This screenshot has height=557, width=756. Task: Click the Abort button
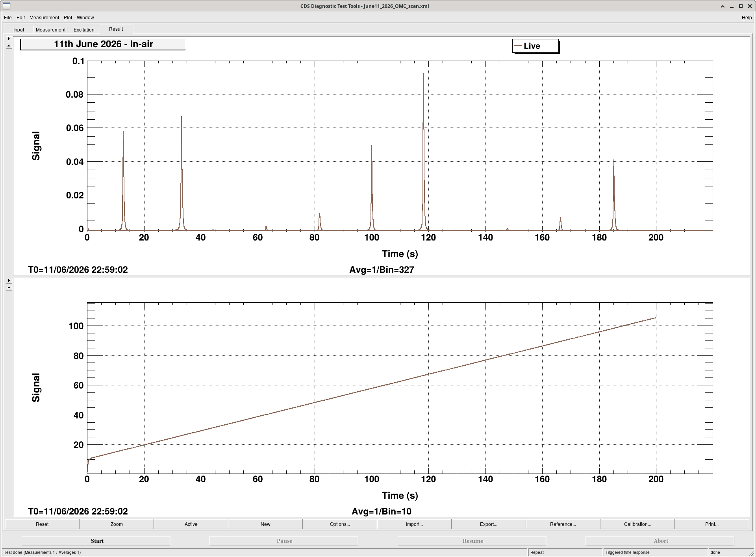click(x=660, y=541)
